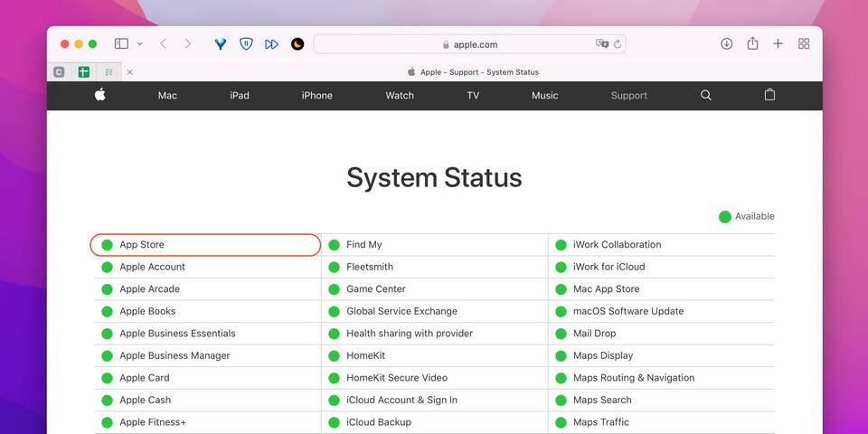This screenshot has height=434, width=868.
Task: Open the Share menu
Action: point(752,43)
